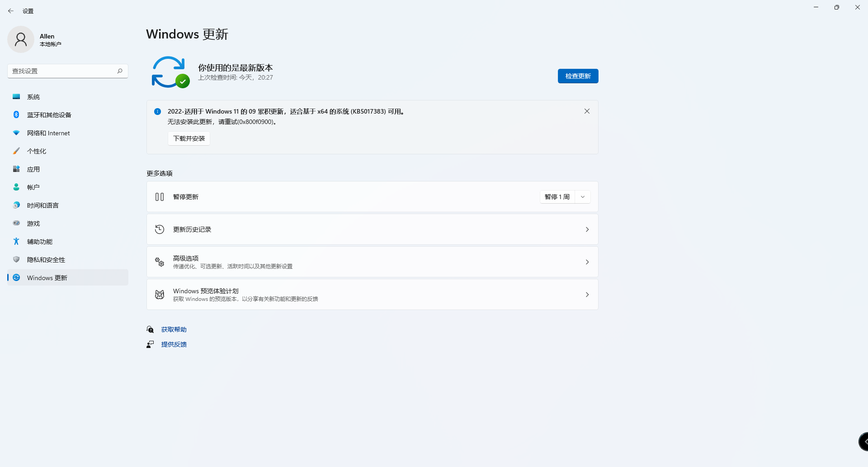Click the 检查更新 button

point(578,76)
